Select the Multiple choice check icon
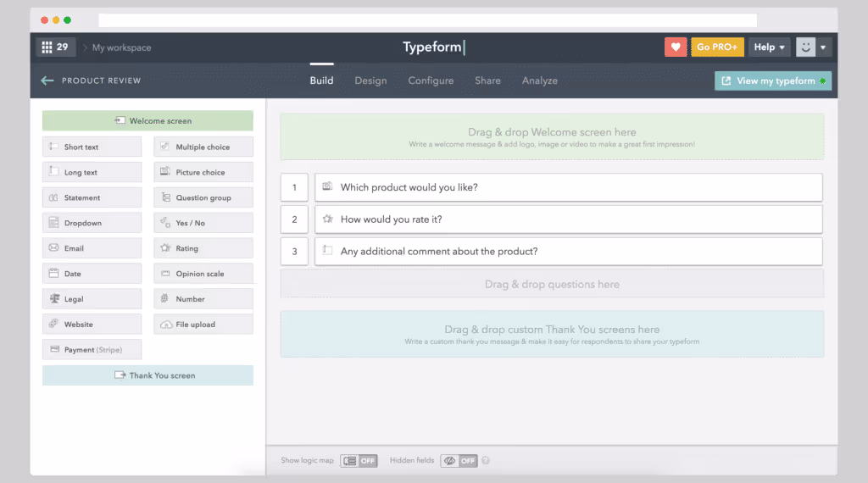Viewport: 868px width, 483px height. [164, 147]
